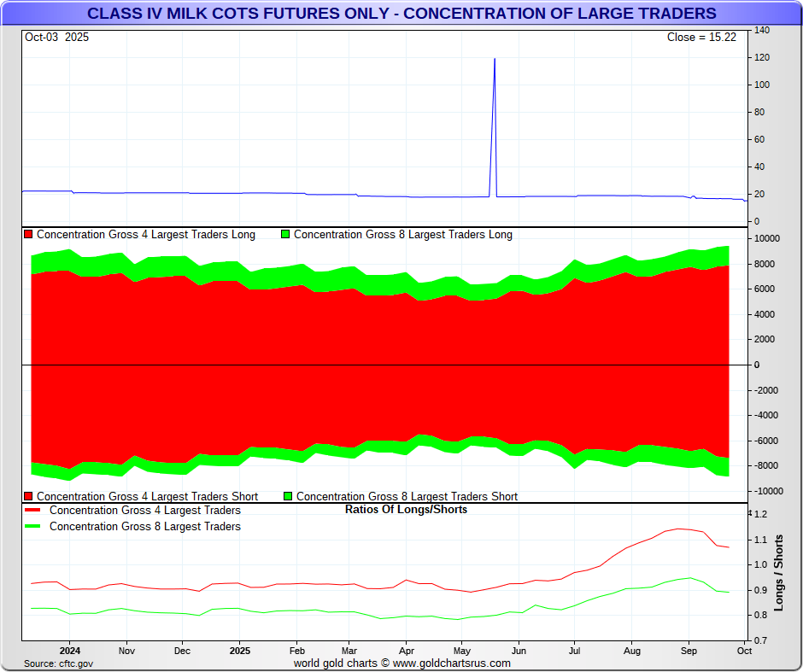803x672 pixels.
Task: Click 'Concentration Gross 4 Largest Traders' ratio legend text
Action: pyautogui.click(x=145, y=511)
